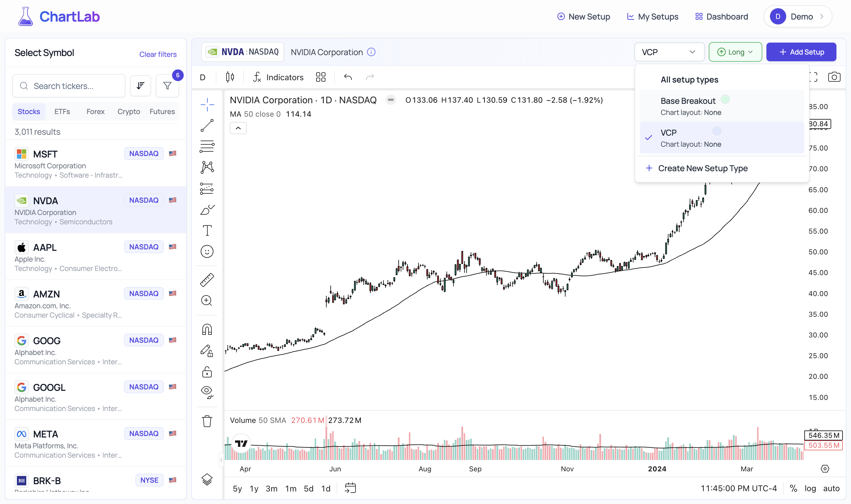Screen dimensions: 851x504
Task: Click the Add Setup button
Action: 801,52
